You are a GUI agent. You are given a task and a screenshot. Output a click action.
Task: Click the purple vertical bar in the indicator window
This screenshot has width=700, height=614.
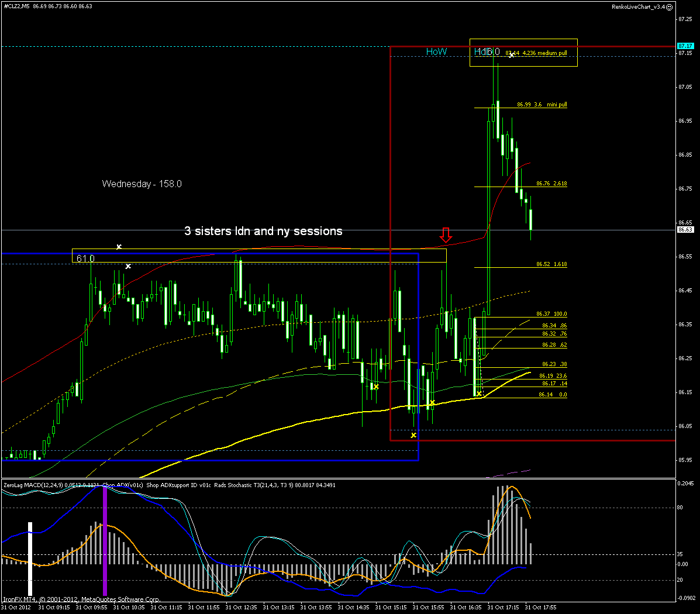tap(105, 541)
